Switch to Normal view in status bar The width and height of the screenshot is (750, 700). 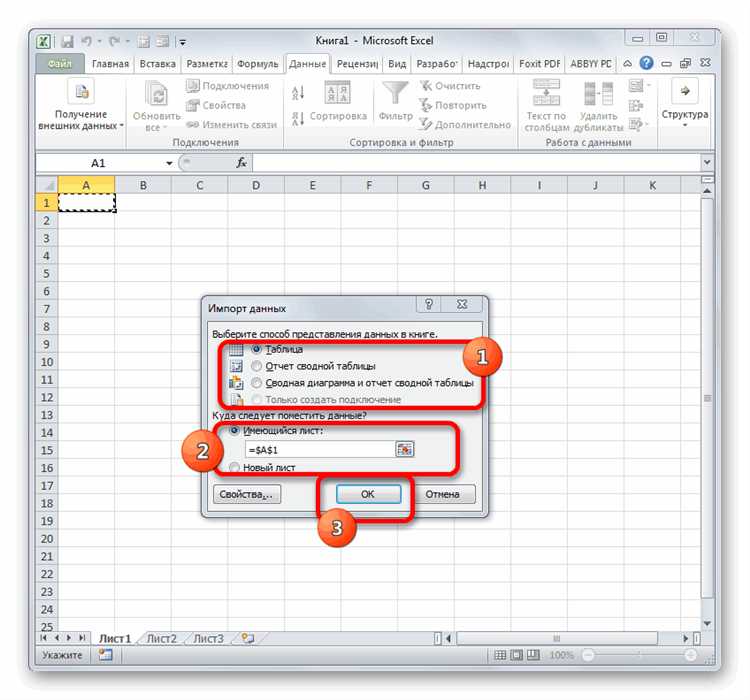click(500, 655)
